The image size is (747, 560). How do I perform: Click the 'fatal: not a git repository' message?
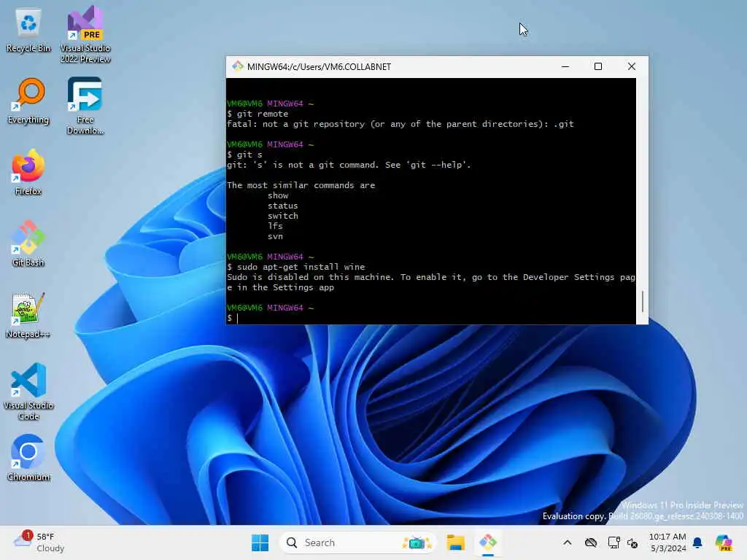pyautogui.click(x=400, y=124)
